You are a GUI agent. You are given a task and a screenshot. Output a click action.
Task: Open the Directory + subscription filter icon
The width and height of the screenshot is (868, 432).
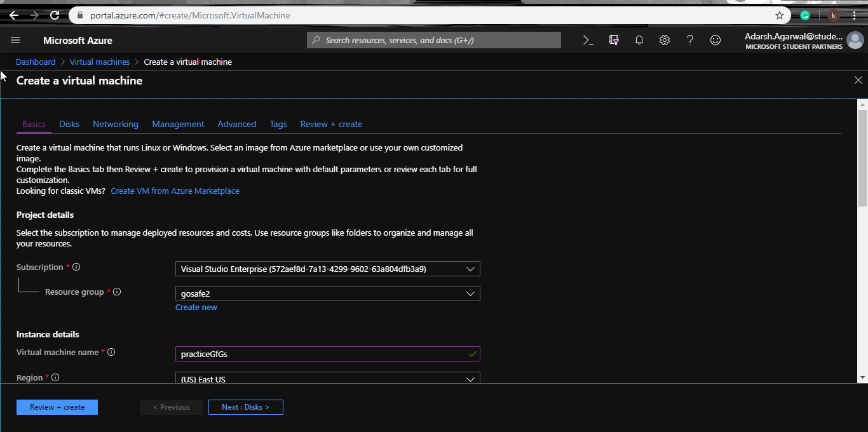point(614,40)
